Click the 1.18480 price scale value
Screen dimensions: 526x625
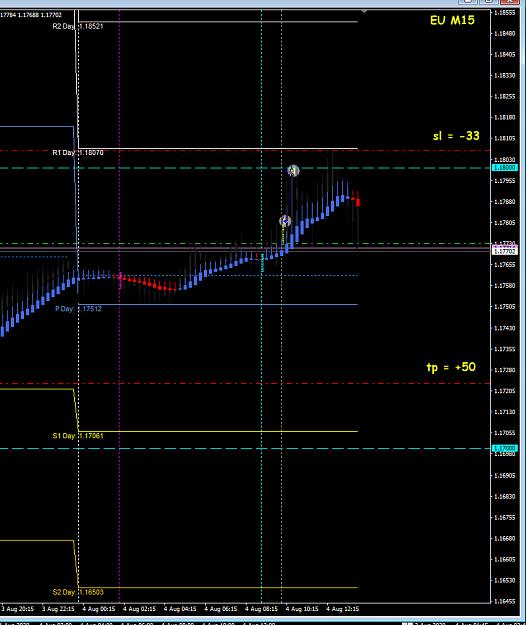tap(504, 33)
